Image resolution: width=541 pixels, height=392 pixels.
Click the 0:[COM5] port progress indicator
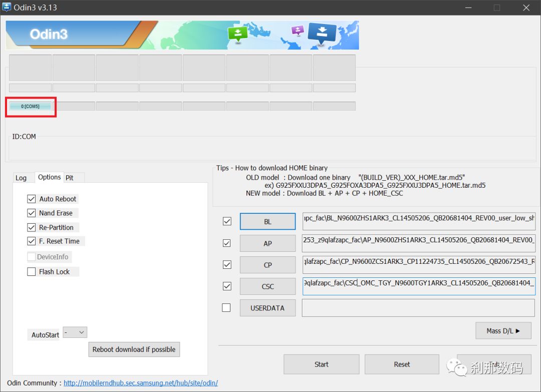click(x=31, y=106)
